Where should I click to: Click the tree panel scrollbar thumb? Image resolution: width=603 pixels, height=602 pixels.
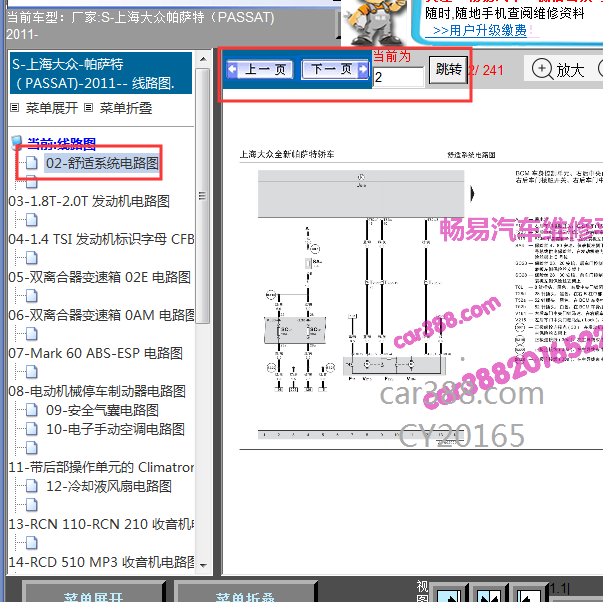coord(203,196)
